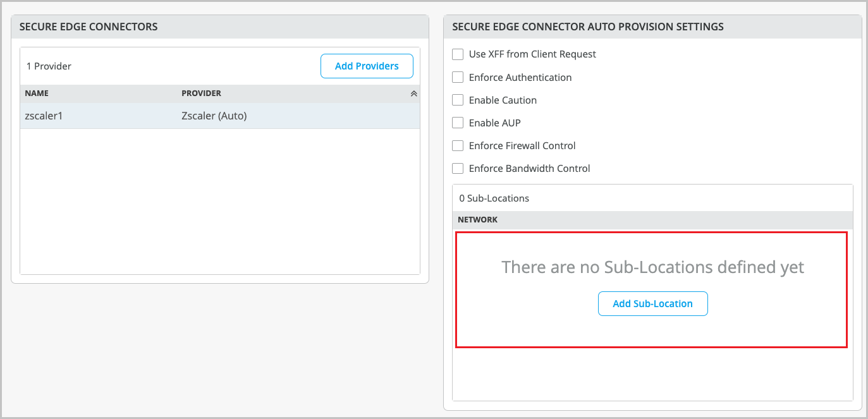Viewport: 868px width, 419px height.
Task: Sort providers by the NAME column header
Action: pos(37,94)
